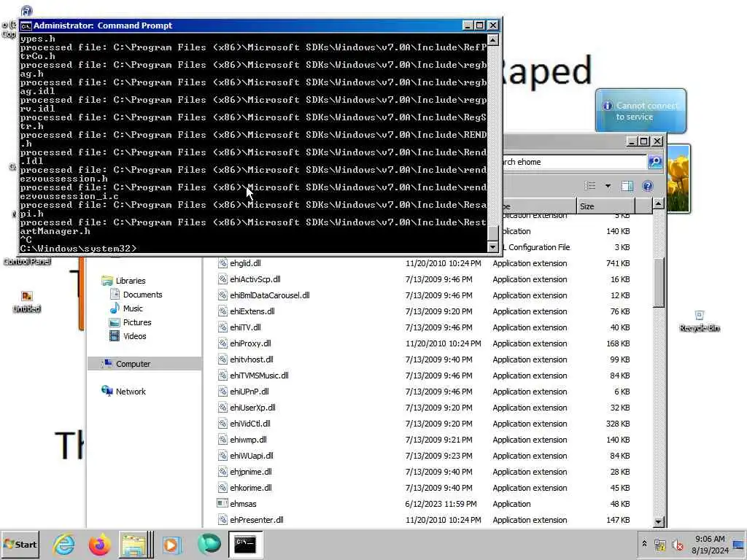Launch Internet Explorer from taskbar

pyautogui.click(x=64, y=544)
